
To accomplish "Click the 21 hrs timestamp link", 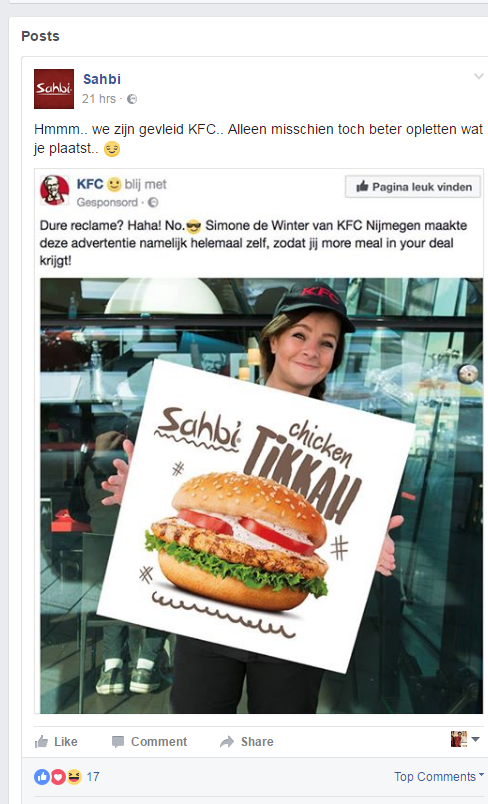I will 98,99.
